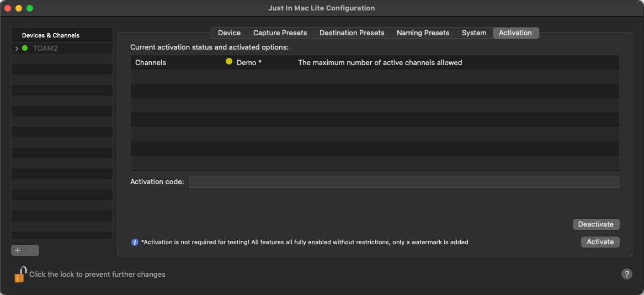Click the yellow Demo status indicator
Viewport: 644px width, 295px height.
229,62
